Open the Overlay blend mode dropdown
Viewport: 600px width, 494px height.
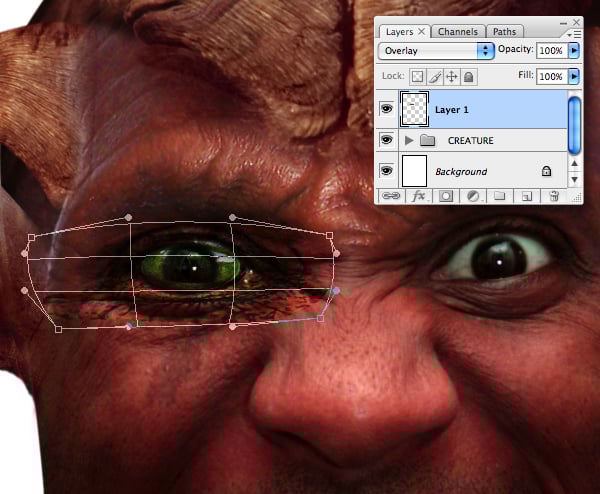[436, 51]
